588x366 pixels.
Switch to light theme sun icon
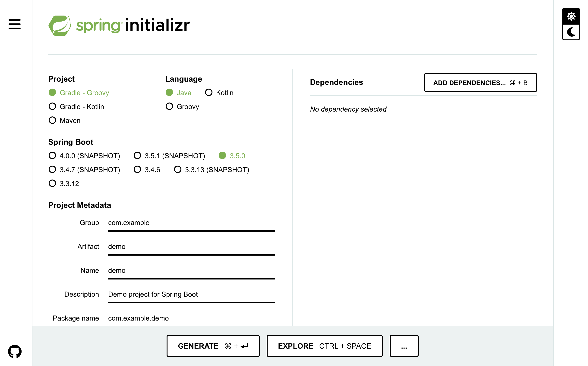point(571,16)
